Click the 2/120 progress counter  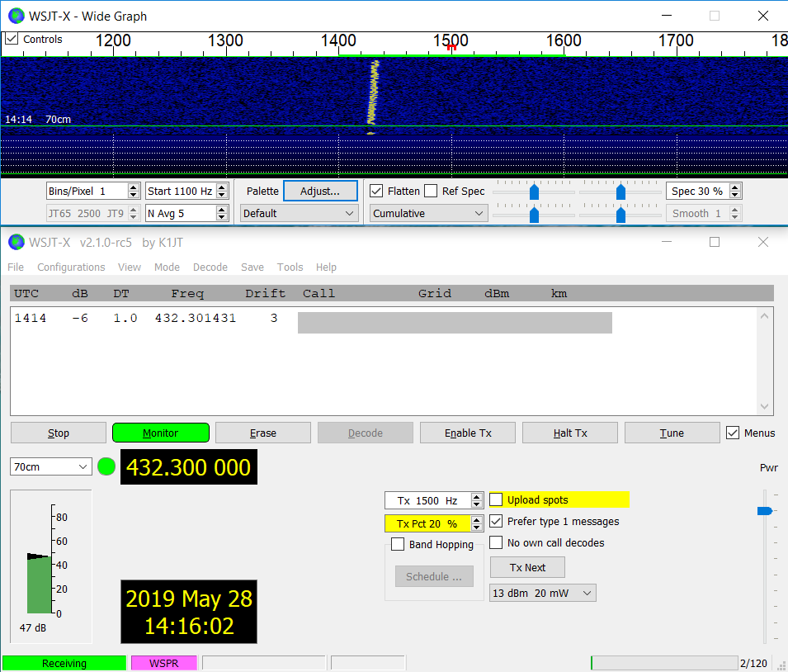coord(753,664)
